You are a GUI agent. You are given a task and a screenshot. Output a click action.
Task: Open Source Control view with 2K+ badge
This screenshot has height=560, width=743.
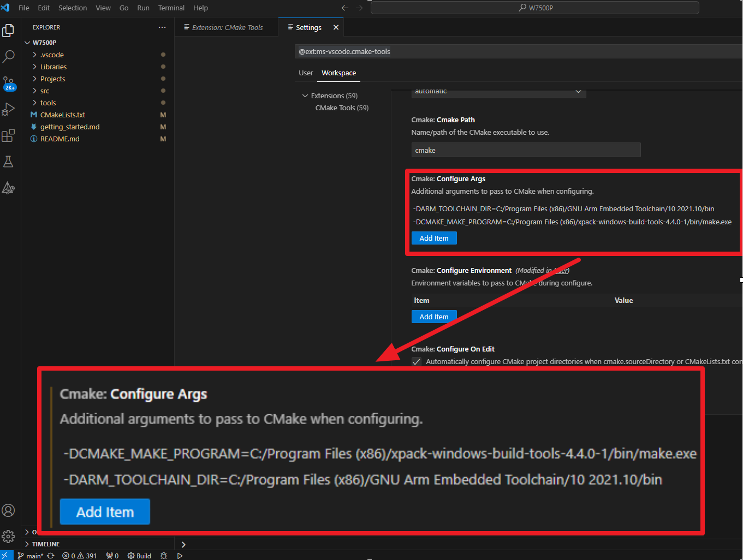pos(9,83)
